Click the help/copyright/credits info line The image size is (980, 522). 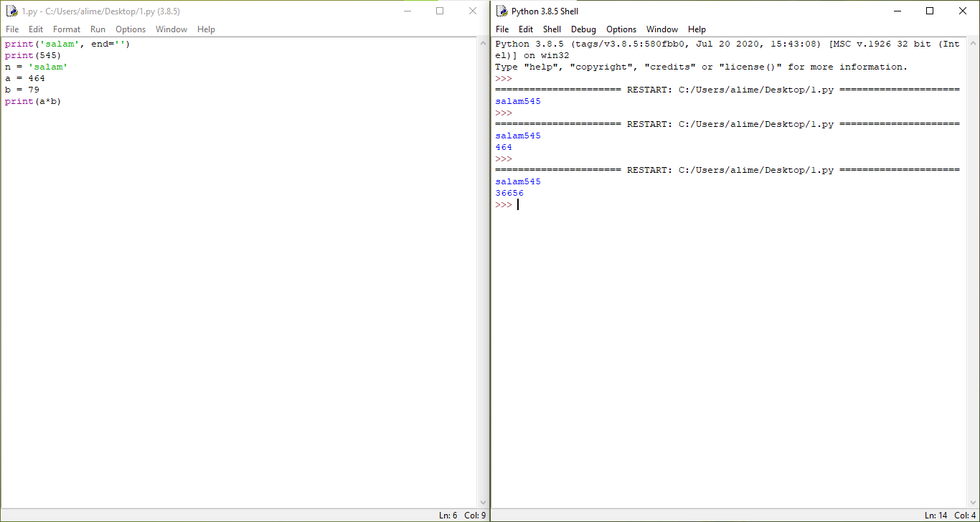[x=701, y=67]
